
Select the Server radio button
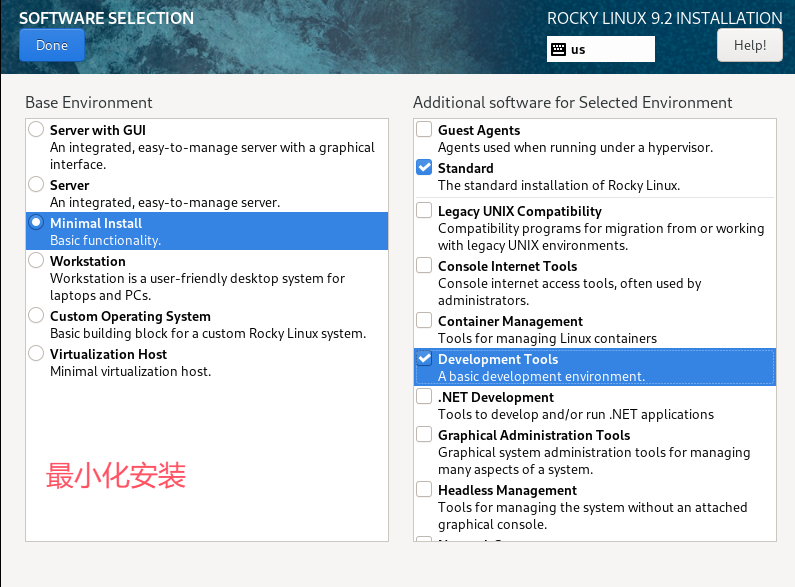pos(36,184)
